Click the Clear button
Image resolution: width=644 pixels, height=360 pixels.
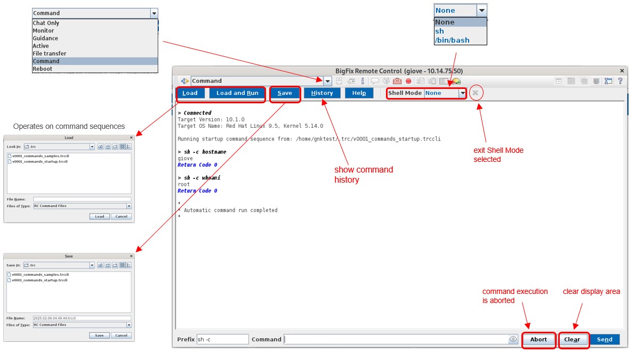[x=572, y=339]
